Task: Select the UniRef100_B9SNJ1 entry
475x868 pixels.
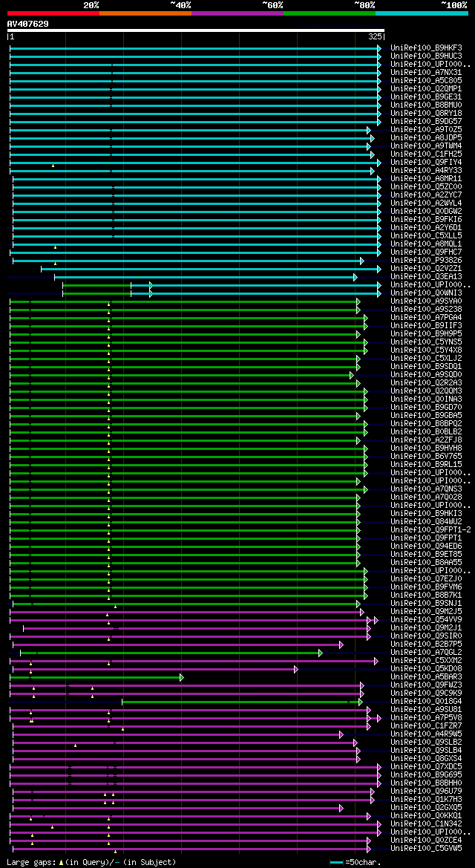Action: coord(426,604)
